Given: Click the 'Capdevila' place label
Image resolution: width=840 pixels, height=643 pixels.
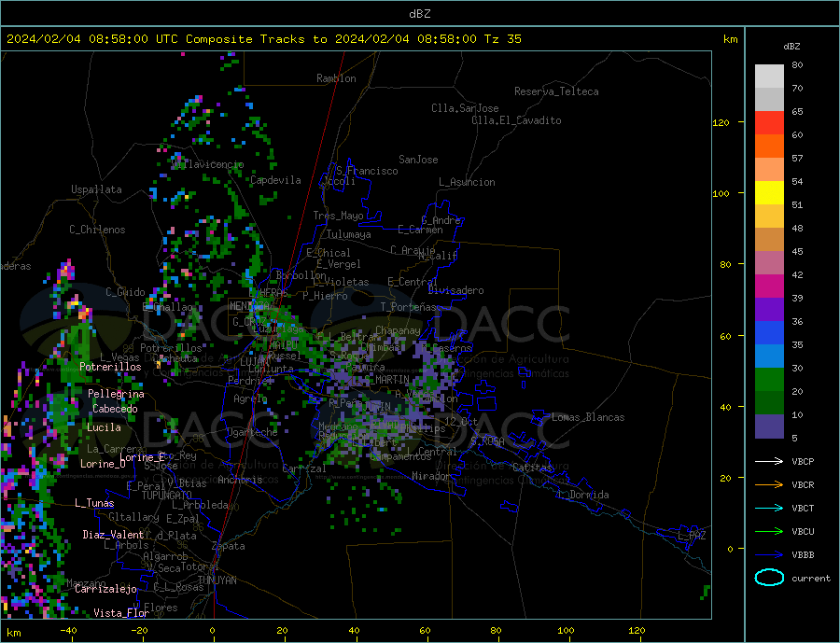Looking at the screenshot, I should tap(275, 180).
